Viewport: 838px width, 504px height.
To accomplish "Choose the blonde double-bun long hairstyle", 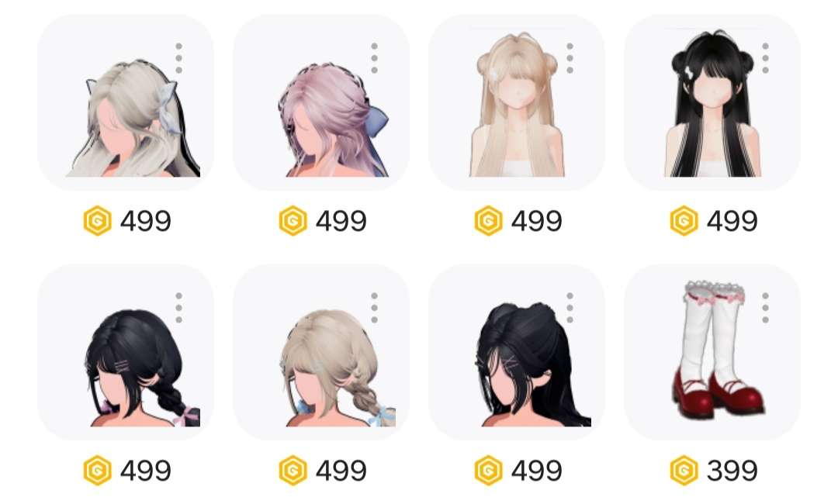I will pos(517,102).
